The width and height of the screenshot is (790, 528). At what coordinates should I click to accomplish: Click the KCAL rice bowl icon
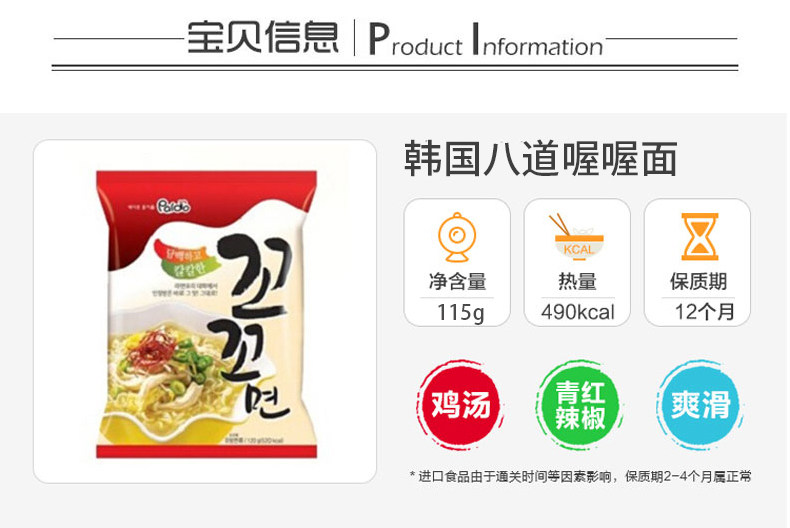(x=577, y=237)
